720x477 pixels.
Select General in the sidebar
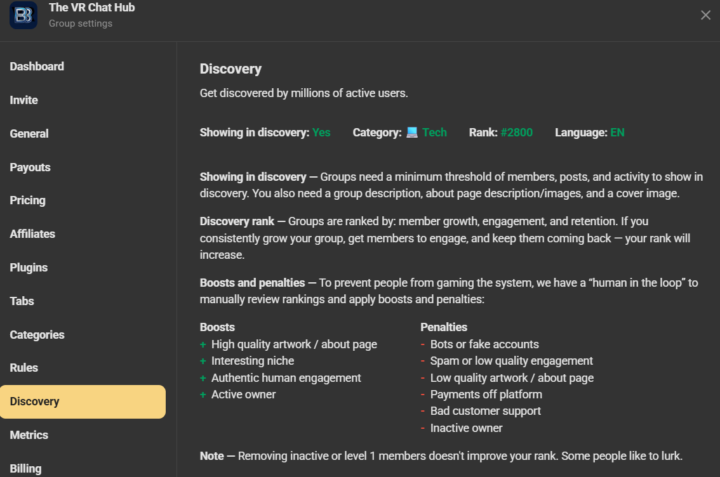[29, 134]
